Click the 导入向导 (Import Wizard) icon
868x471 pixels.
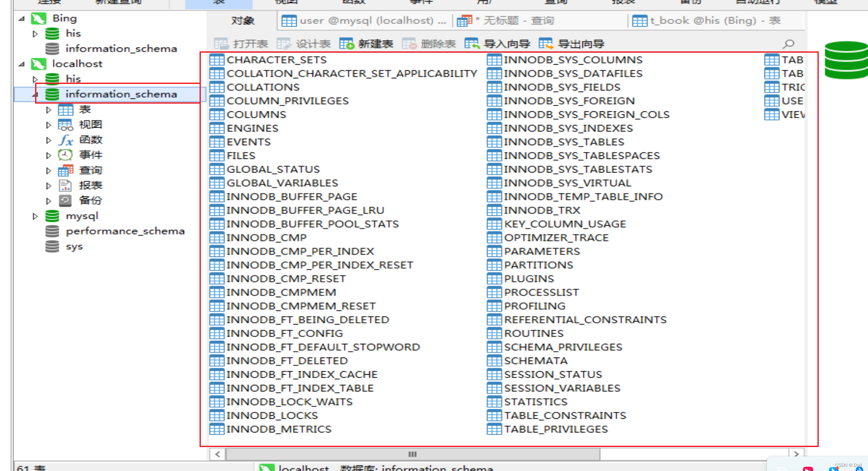coord(471,44)
